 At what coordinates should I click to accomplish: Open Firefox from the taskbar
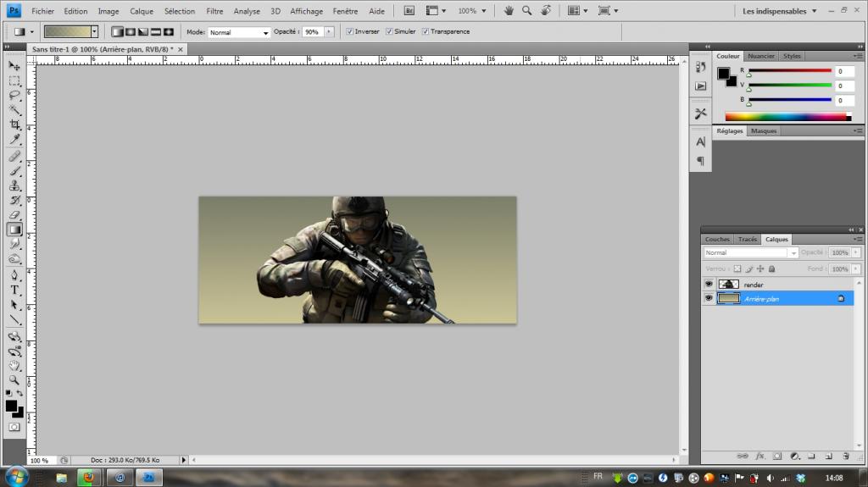click(x=88, y=477)
